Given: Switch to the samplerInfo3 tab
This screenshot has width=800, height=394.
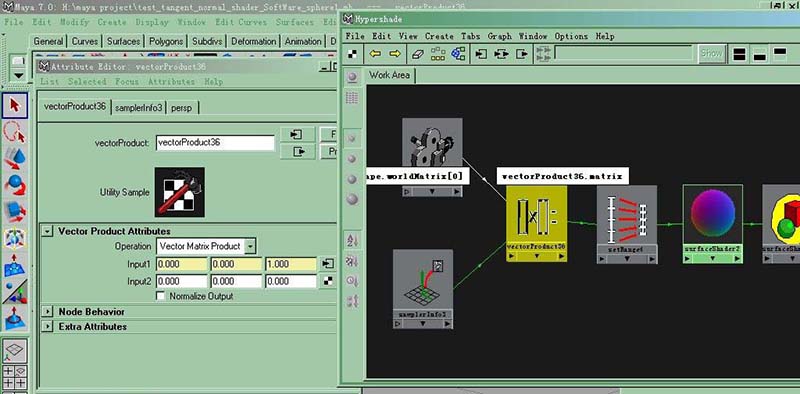Looking at the screenshot, I should [x=139, y=108].
